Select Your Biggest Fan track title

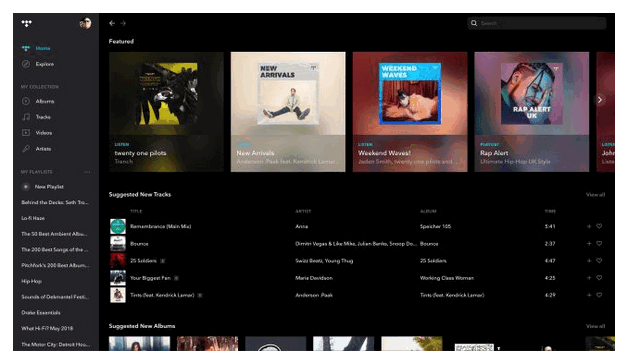point(150,278)
